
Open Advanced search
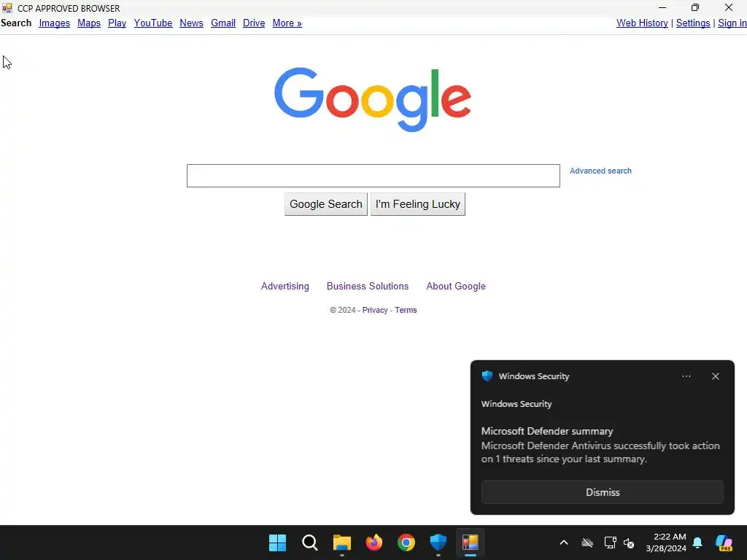click(600, 171)
